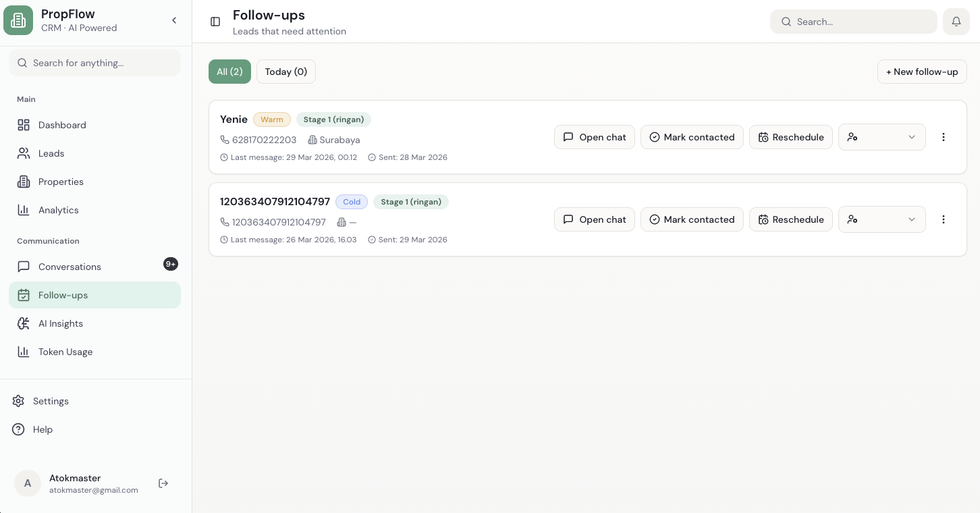Screen dimensions: 980x513
Task: Click phone icon beside 628170222203
Action: (x=225, y=140)
